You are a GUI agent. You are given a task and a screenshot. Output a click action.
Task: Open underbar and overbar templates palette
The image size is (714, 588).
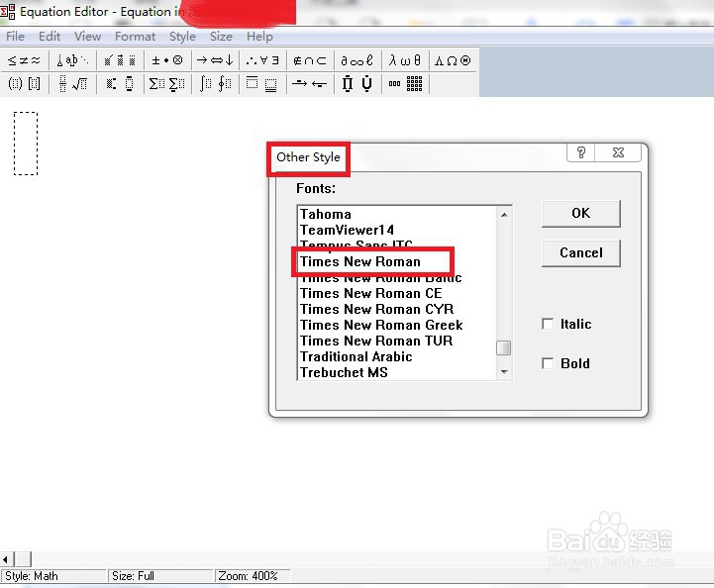pos(262,84)
